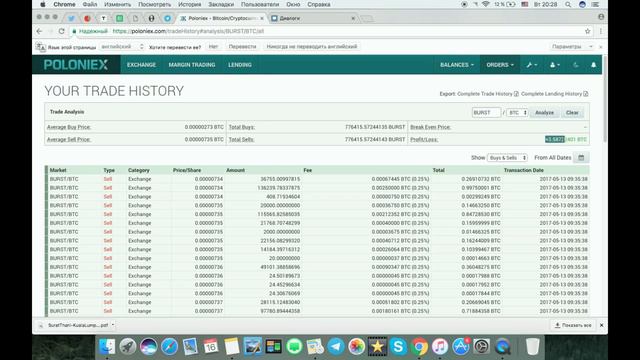Open the EXCHANGE navigation item

tap(141, 65)
